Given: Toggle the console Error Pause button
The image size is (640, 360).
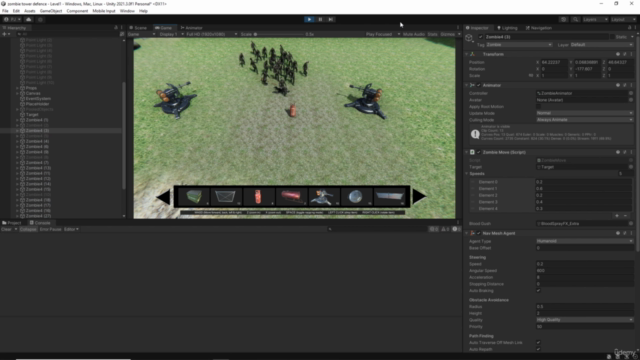Looking at the screenshot, I should point(50,229).
